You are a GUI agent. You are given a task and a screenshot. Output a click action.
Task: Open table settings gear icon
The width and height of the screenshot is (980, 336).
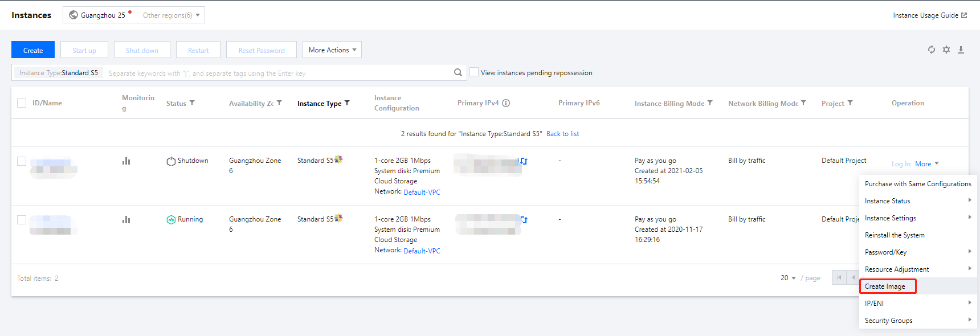[x=946, y=50]
